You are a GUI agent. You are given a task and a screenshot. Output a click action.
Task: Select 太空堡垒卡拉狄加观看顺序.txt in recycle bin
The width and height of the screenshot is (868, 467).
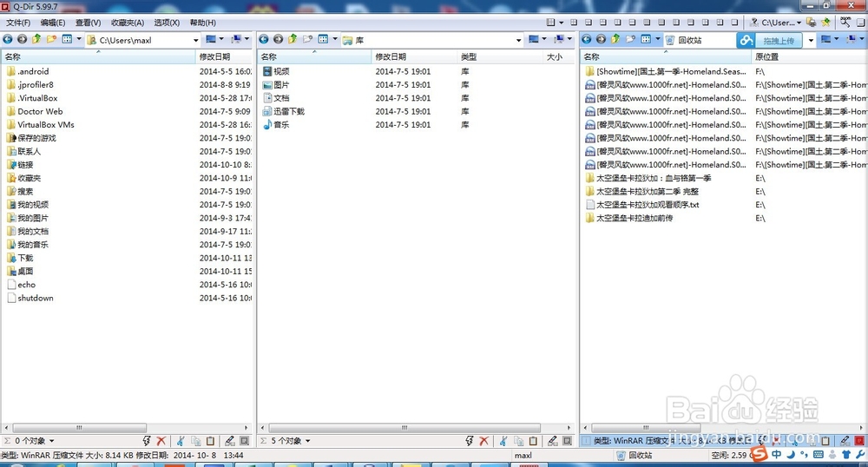point(648,205)
